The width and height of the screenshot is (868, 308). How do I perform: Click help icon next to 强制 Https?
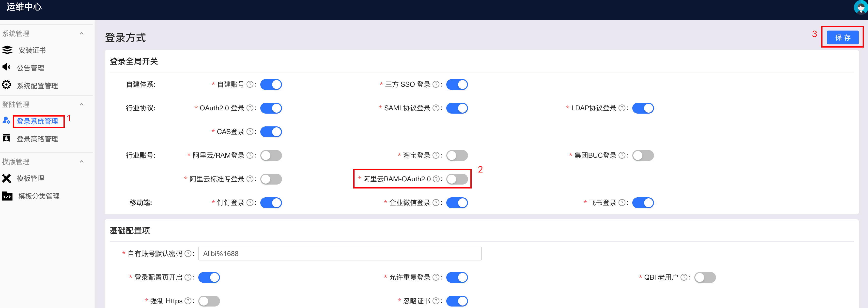pos(188,301)
